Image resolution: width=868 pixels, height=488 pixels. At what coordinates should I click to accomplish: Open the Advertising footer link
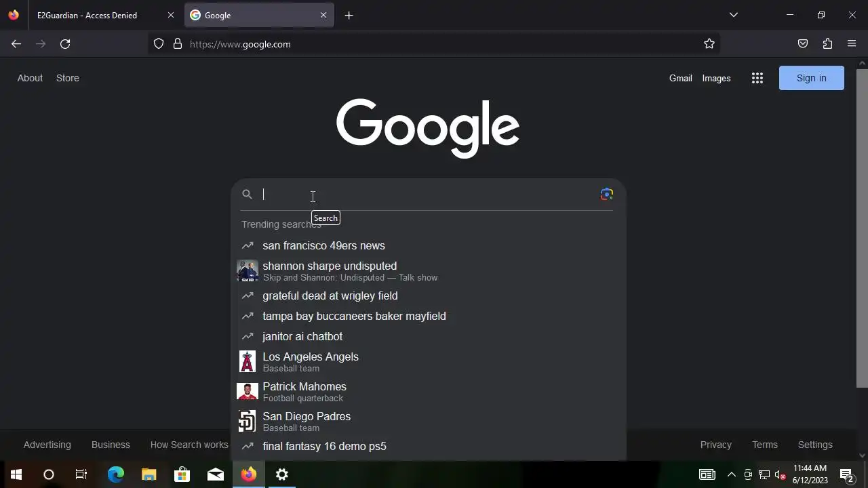(x=47, y=445)
